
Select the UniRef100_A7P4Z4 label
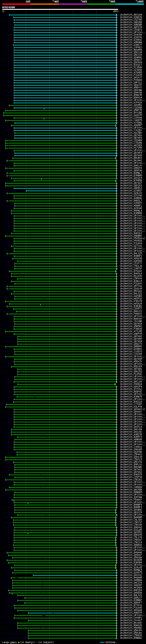click(x=131, y=103)
